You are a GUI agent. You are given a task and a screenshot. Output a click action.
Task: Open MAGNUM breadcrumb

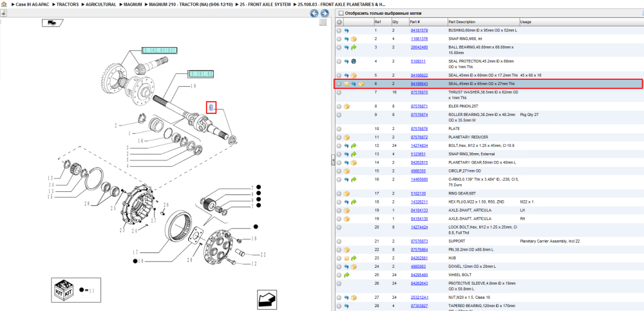pos(133,4)
